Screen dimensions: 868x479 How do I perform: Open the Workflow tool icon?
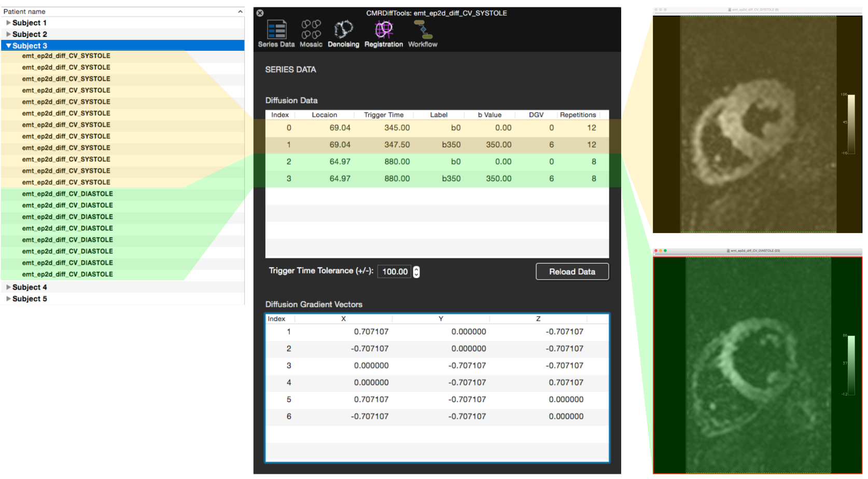click(x=423, y=33)
